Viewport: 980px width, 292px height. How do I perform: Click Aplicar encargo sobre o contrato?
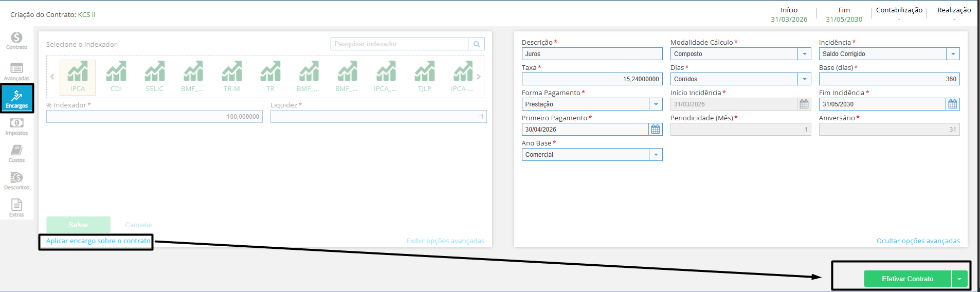point(98,241)
